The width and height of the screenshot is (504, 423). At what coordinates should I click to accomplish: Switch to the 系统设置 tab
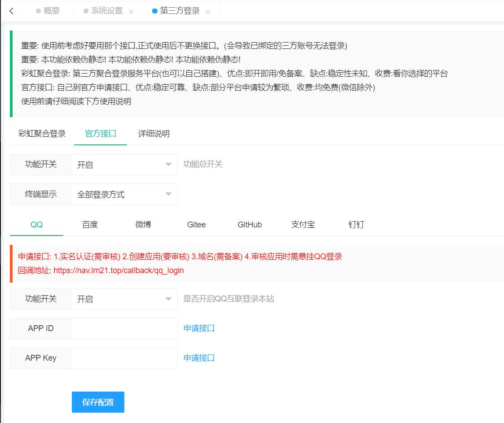pos(107,11)
